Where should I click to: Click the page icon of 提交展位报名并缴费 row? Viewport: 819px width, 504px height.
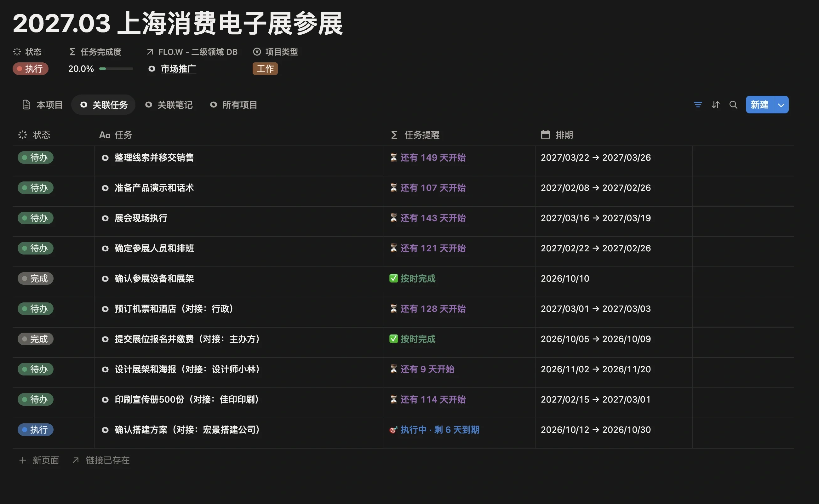coord(105,339)
